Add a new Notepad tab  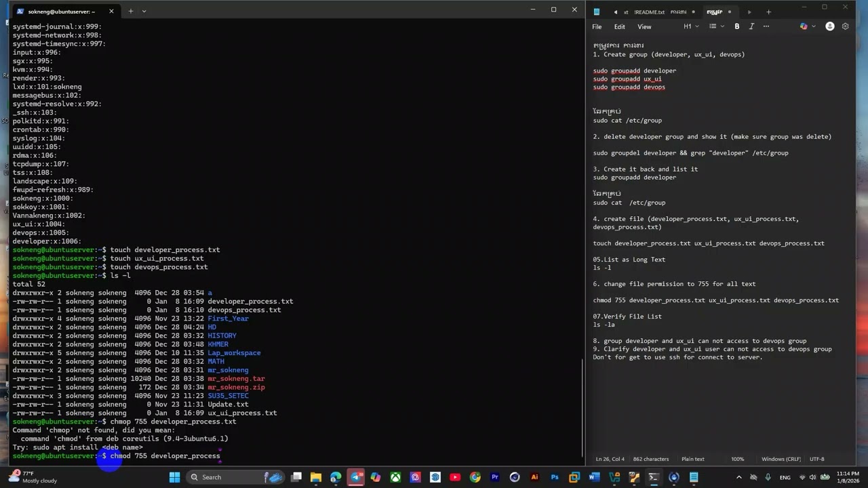pyautogui.click(x=768, y=12)
